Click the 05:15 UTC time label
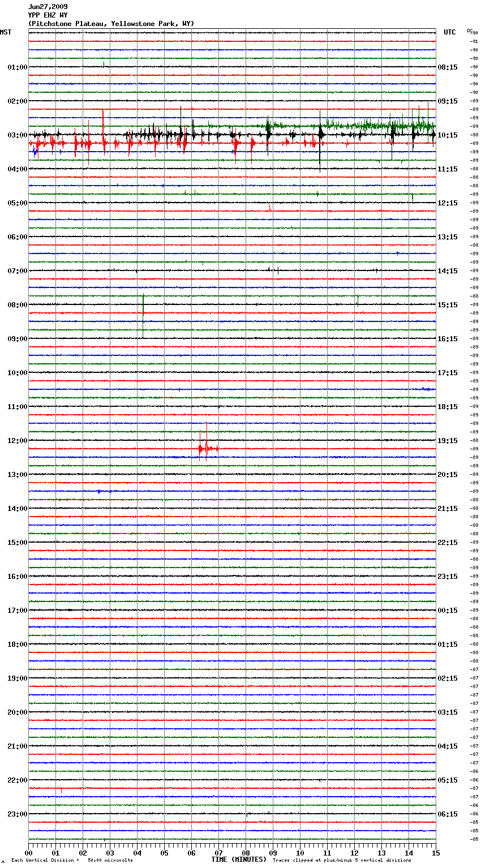This screenshot has height=868, width=481. (x=448, y=780)
